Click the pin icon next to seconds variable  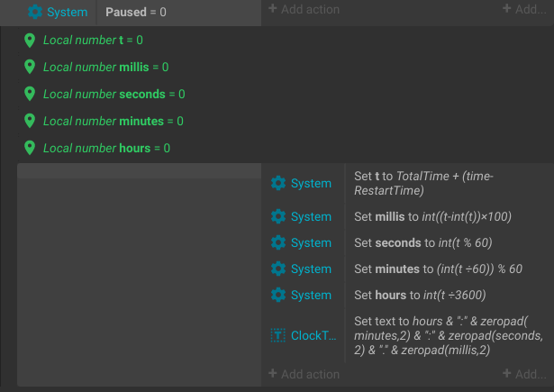pos(30,94)
